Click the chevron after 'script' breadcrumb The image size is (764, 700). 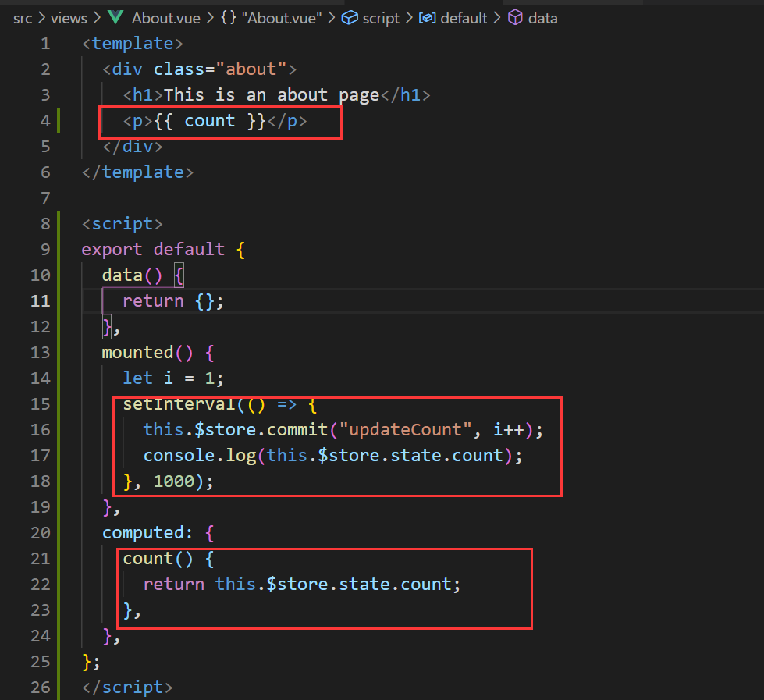click(x=409, y=19)
